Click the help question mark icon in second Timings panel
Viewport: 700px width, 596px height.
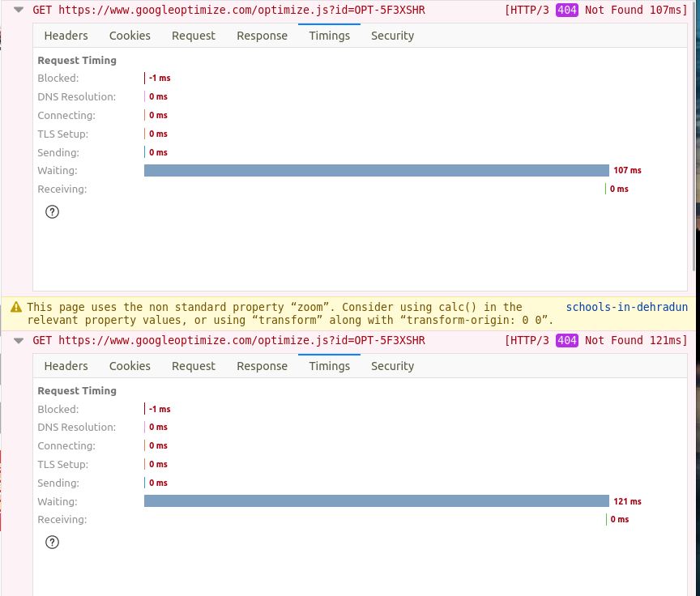52,542
